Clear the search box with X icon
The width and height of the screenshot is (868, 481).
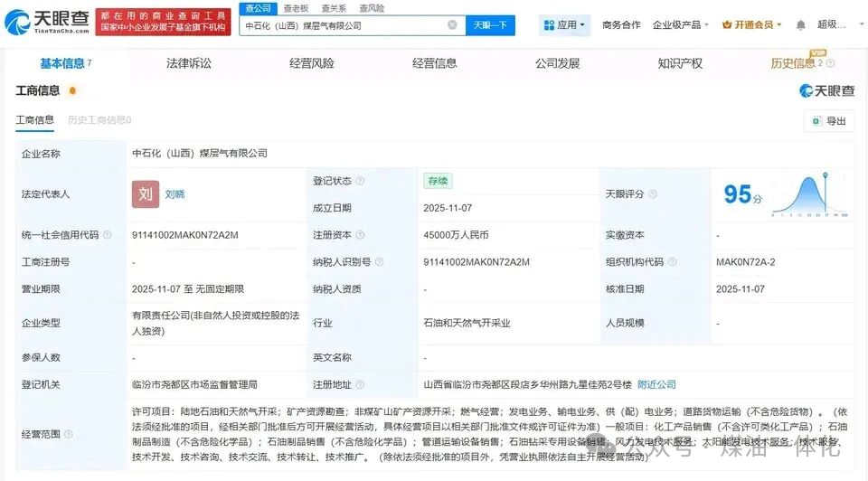452,25
